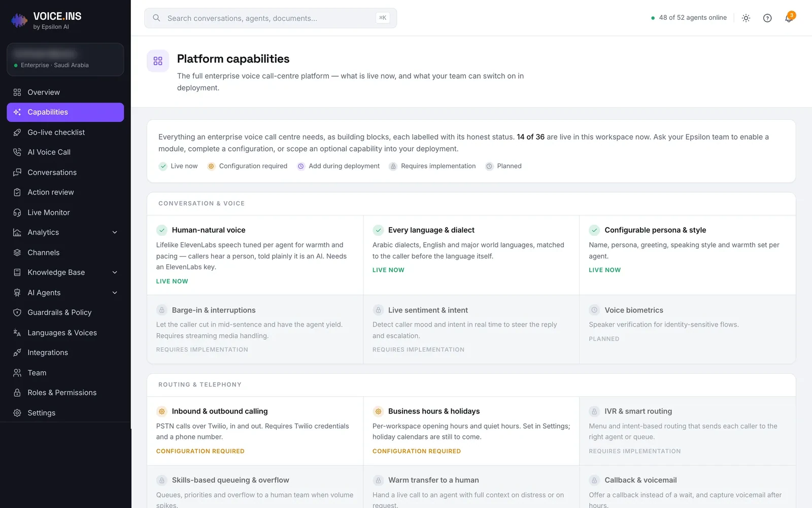Click the Roles & Permissions lock icon
The height and width of the screenshot is (508, 812).
click(17, 393)
